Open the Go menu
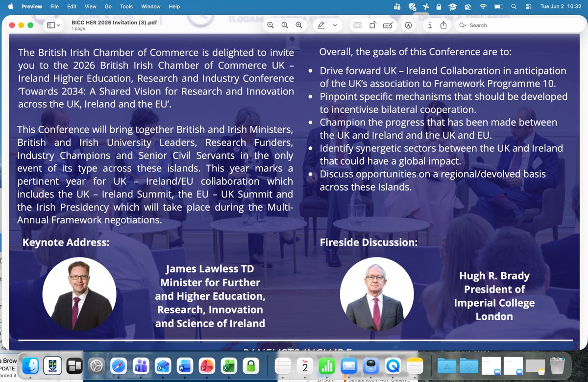 [x=108, y=6]
